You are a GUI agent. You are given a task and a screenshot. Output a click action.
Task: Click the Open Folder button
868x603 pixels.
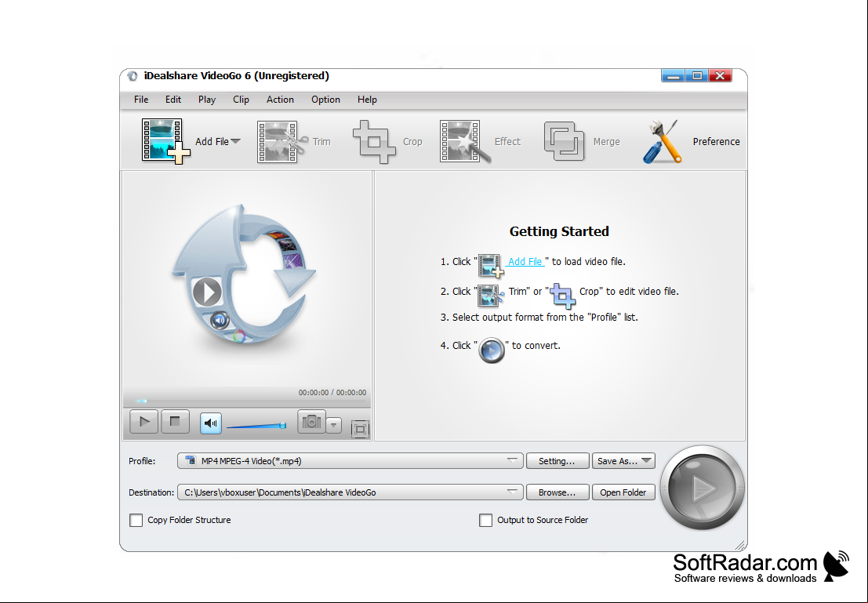point(623,492)
